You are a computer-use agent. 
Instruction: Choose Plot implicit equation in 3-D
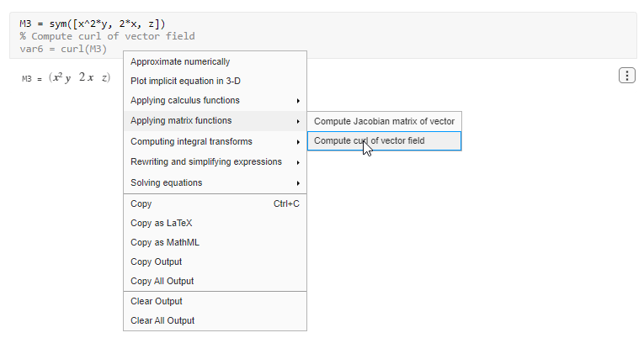pos(185,81)
